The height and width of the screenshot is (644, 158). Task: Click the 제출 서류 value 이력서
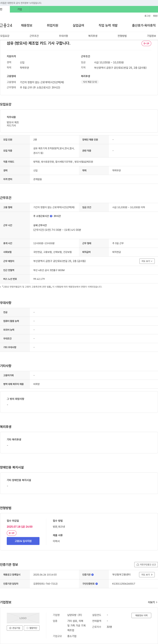[x=56, y=541]
